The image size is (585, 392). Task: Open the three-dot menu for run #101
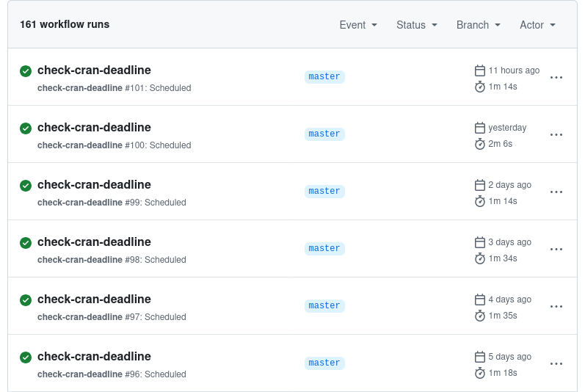tap(556, 78)
